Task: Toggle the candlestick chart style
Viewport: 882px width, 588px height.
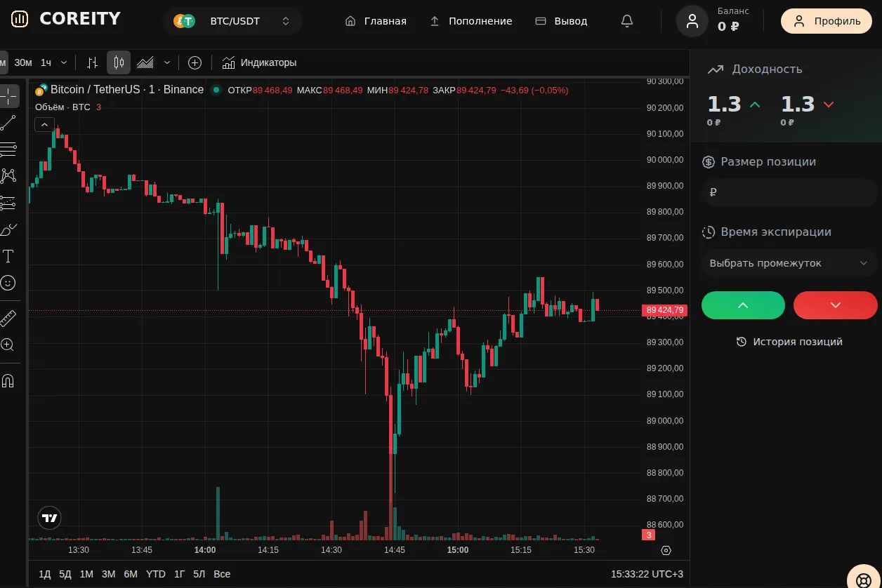Action: [119, 62]
